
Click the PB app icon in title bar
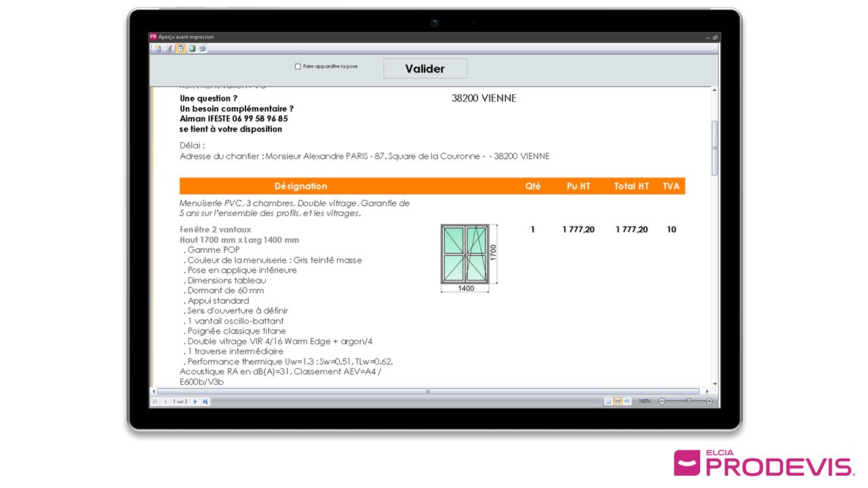tap(153, 37)
